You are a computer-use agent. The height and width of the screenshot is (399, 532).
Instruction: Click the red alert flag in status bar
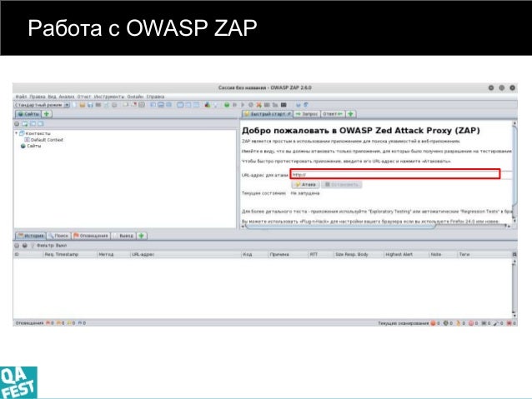[x=48, y=323]
